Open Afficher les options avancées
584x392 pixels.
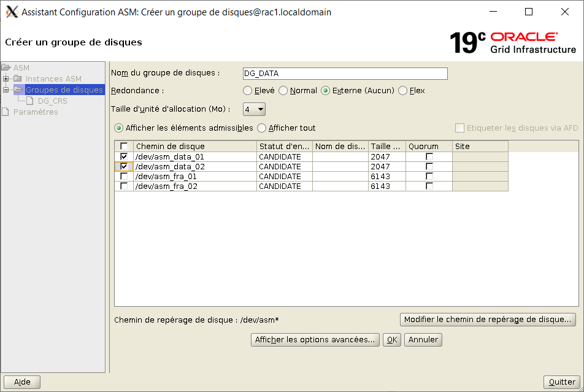315,340
